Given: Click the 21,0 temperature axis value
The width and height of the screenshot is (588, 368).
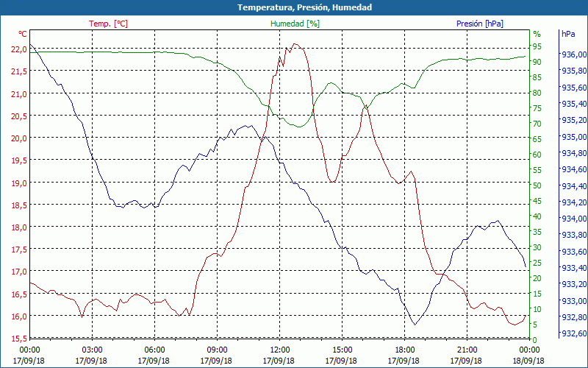Looking at the screenshot, I should click(x=19, y=94).
